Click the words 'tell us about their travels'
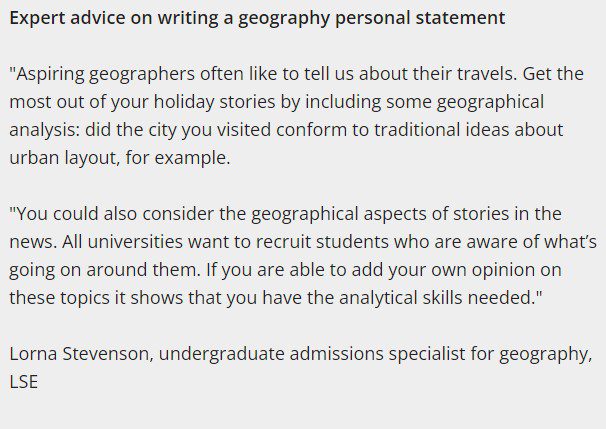This screenshot has height=429, width=606. point(410,74)
